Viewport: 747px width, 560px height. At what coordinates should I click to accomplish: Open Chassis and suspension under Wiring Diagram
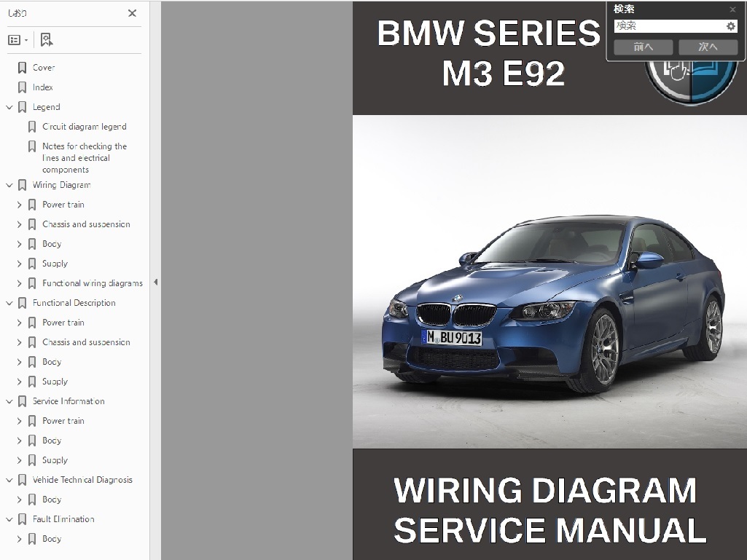click(x=86, y=224)
